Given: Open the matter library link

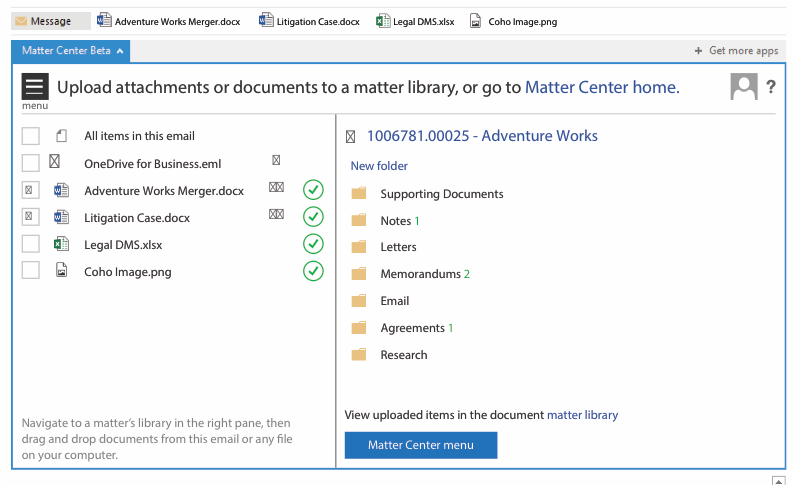Looking at the screenshot, I should coord(583,415).
